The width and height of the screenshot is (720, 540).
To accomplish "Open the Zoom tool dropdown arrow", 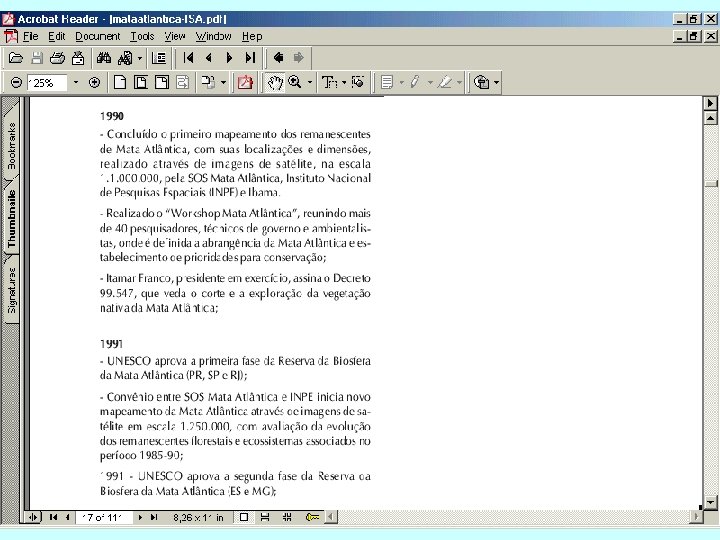I will pos(310,83).
